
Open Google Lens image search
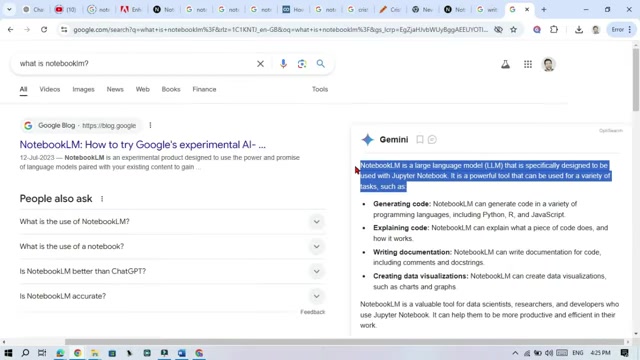[x=302, y=64]
